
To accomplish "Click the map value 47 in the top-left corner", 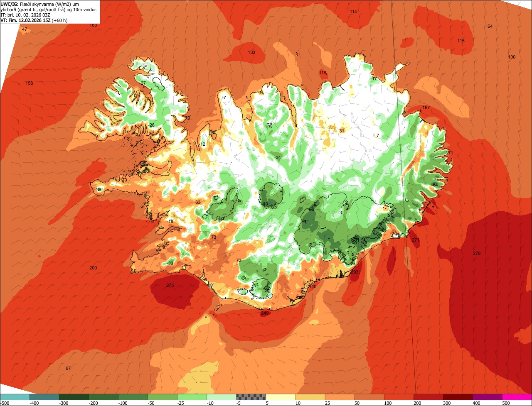I will click(25, 29).
